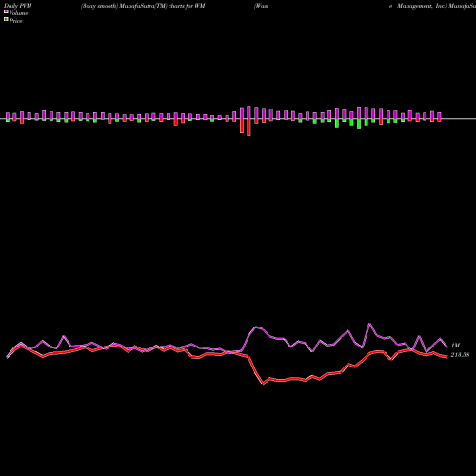Select the "Price" legend label

pos(15,21)
